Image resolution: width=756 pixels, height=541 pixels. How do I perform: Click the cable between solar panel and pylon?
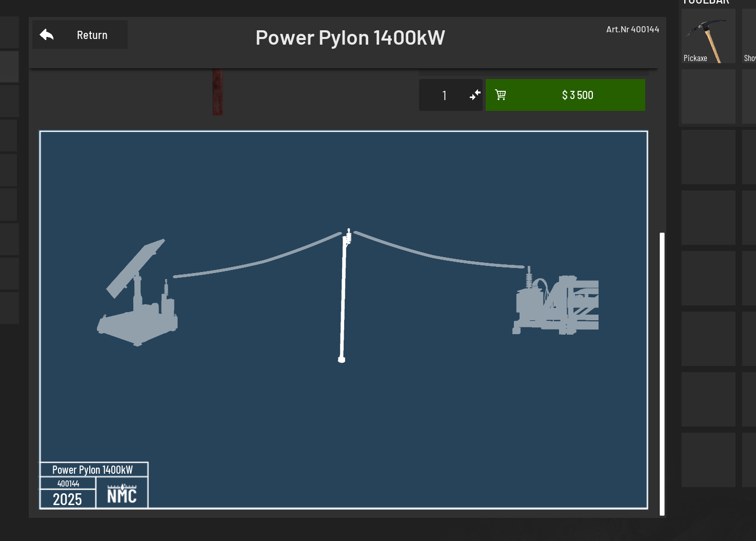[256, 263]
